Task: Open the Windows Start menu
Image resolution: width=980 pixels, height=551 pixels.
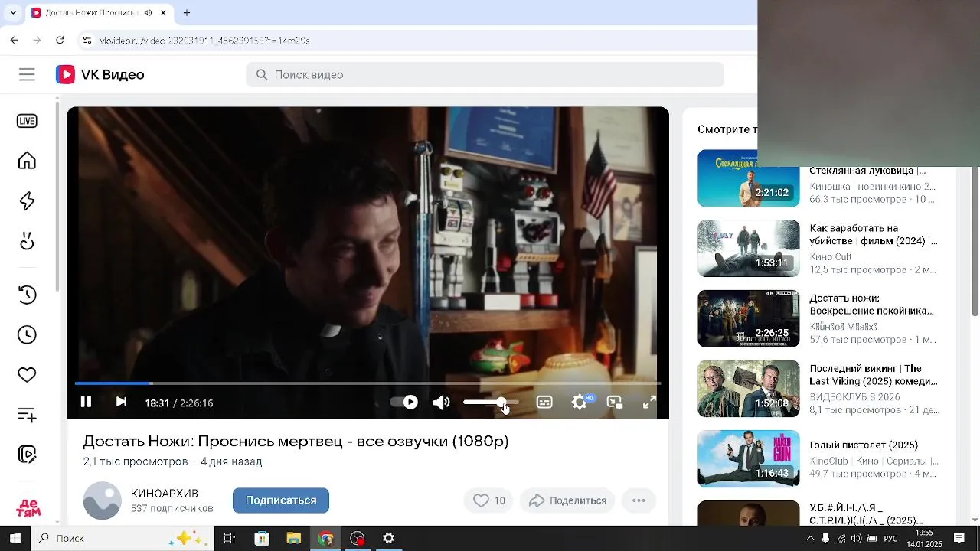Action: pyautogui.click(x=15, y=539)
